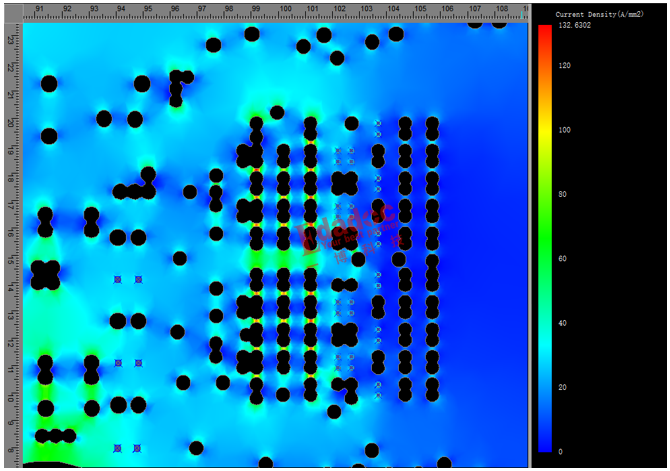Click mark 99 on top ruler
The width and height of the screenshot is (670, 471).
click(x=257, y=9)
